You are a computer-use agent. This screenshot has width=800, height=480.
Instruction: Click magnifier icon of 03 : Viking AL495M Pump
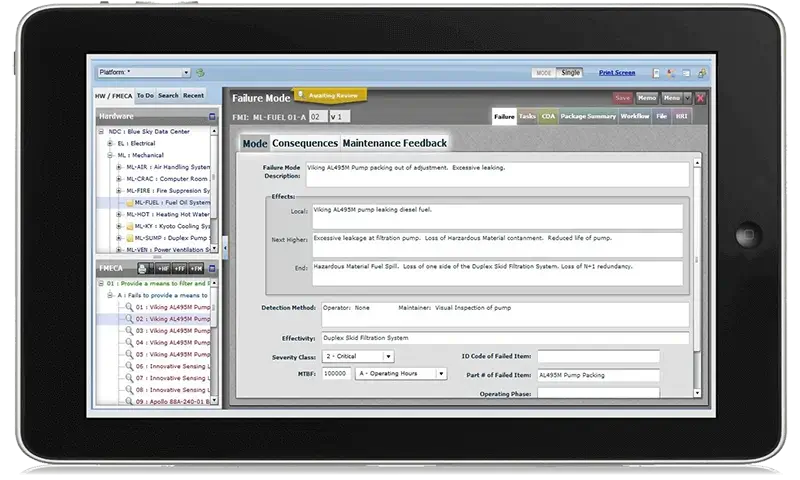click(x=129, y=331)
